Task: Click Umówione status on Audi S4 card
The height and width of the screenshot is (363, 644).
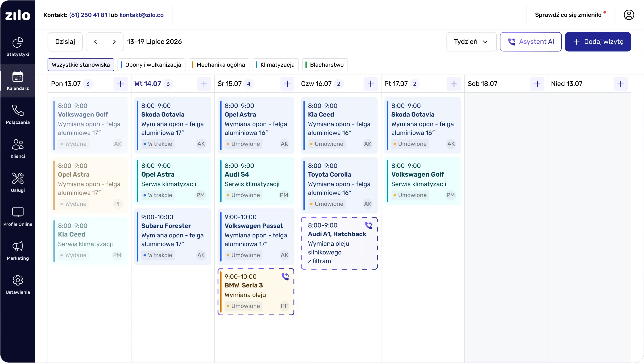Action: pos(243,195)
